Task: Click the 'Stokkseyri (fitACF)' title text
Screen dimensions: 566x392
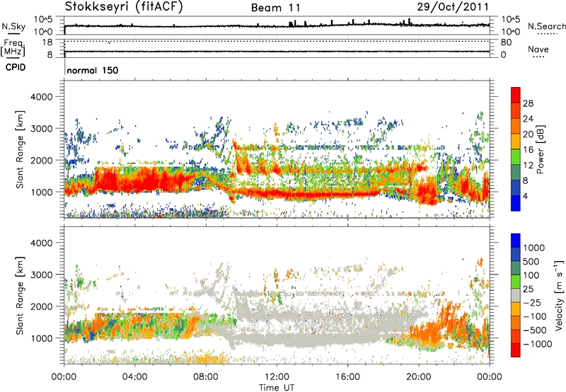Action: coord(124,6)
